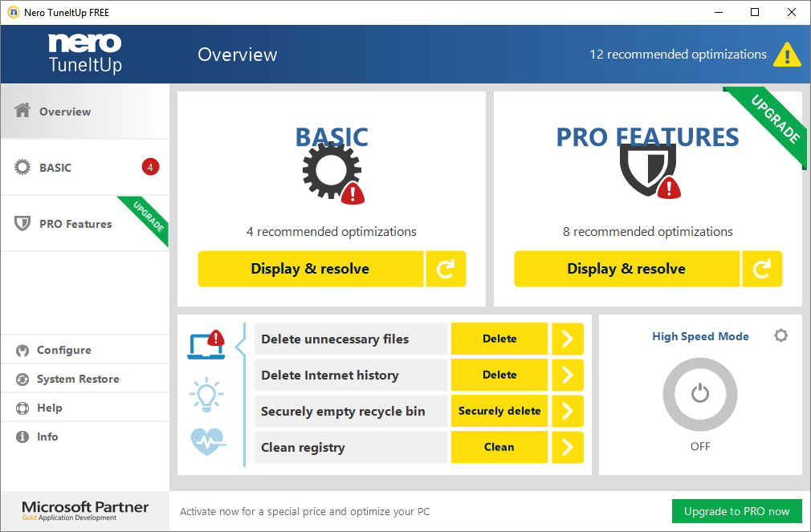This screenshot has width=811, height=532.
Task: Expand details for Delete unnecessary files
Action: 568,339
